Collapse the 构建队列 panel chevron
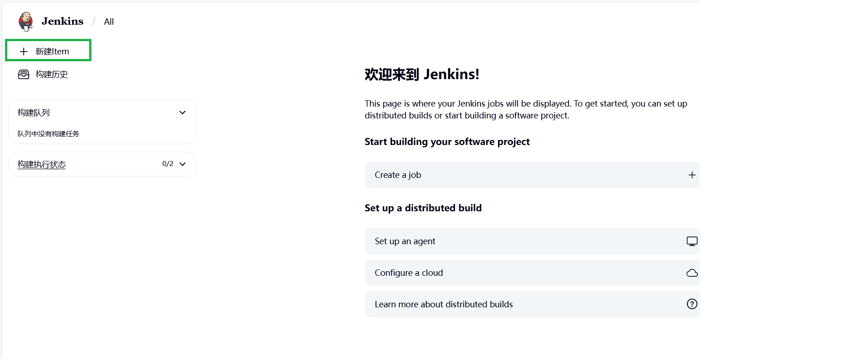868x364 pixels. (182, 112)
